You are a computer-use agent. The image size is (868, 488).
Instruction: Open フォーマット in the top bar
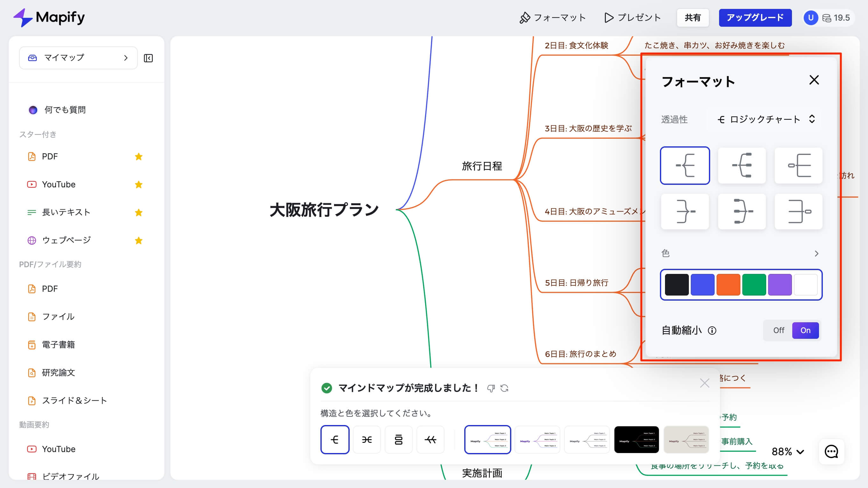point(553,17)
